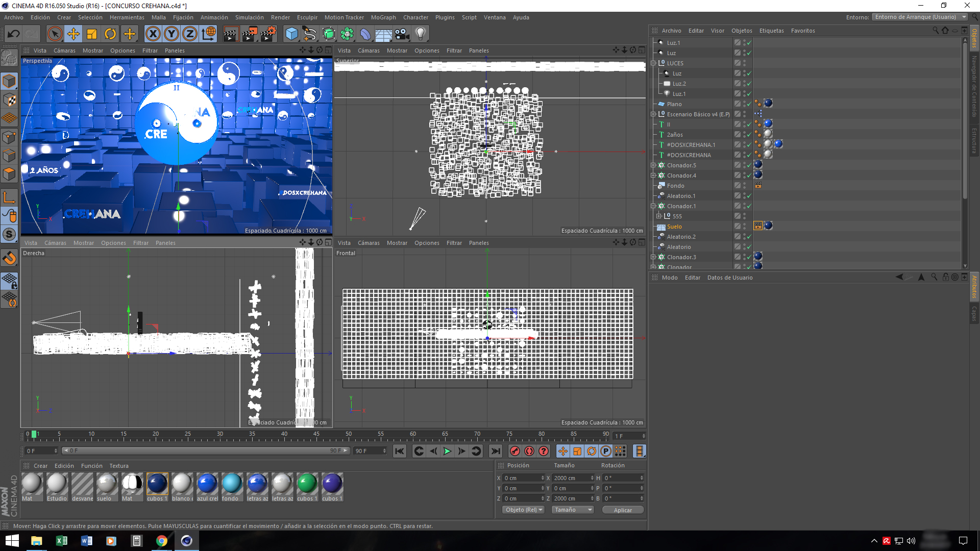Open the Objeto (Rel) dropdown
The height and width of the screenshot is (551, 980).
pyautogui.click(x=524, y=510)
